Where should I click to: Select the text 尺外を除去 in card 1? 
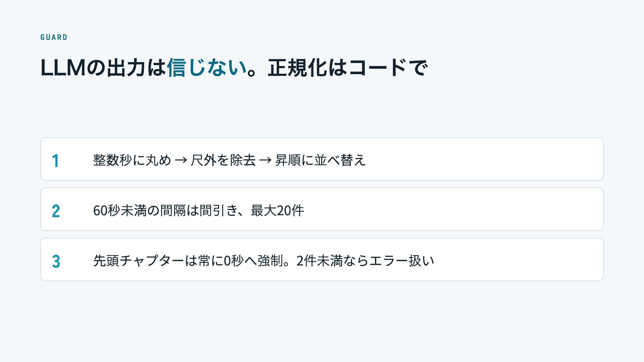(223, 160)
